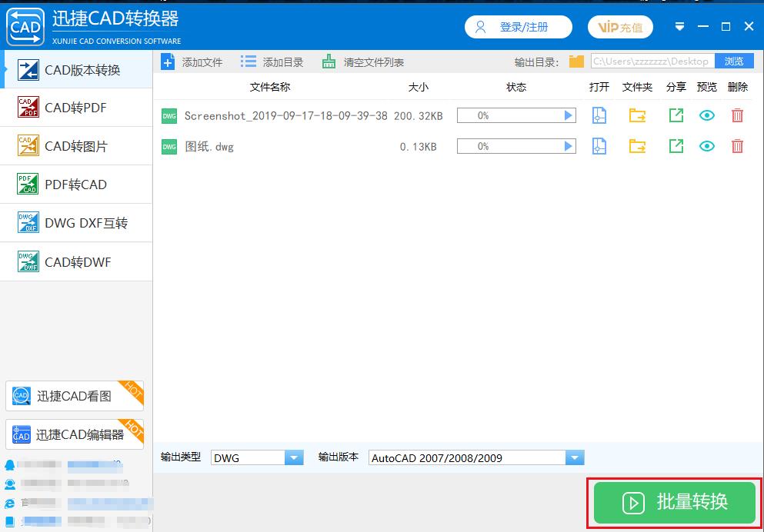Preview the 图纸.dwg drawing
Image resolution: width=764 pixels, height=532 pixels.
706,146
